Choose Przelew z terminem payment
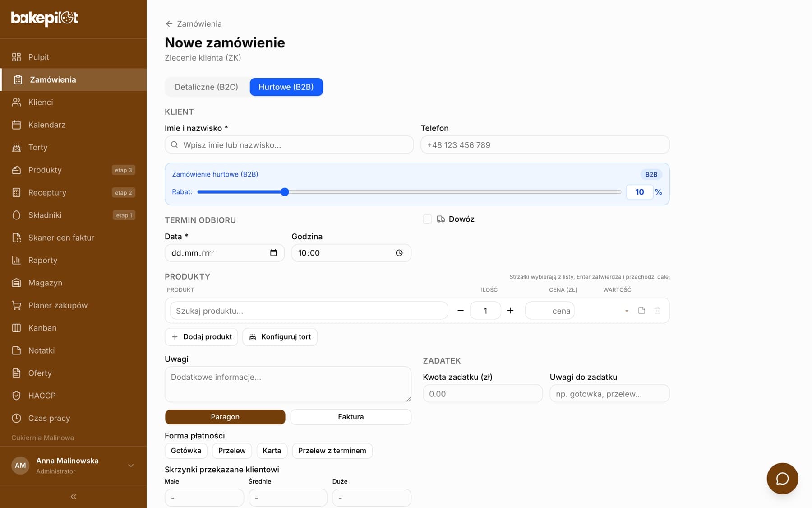 (332, 451)
